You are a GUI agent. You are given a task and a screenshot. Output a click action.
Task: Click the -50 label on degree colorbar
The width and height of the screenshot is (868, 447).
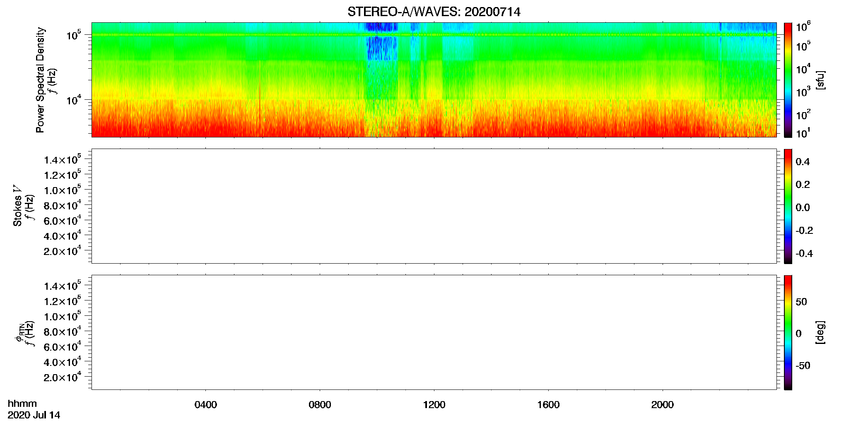click(803, 366)
